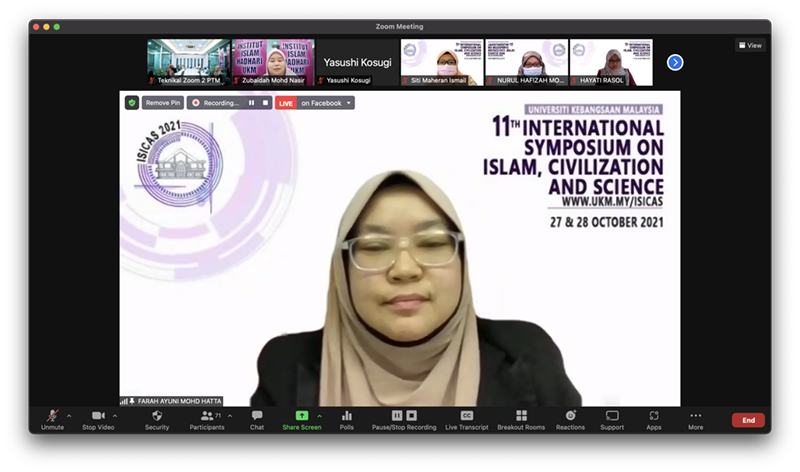Pause the recording in the top indicator
The image size is (800, 472).
point(252,103)
